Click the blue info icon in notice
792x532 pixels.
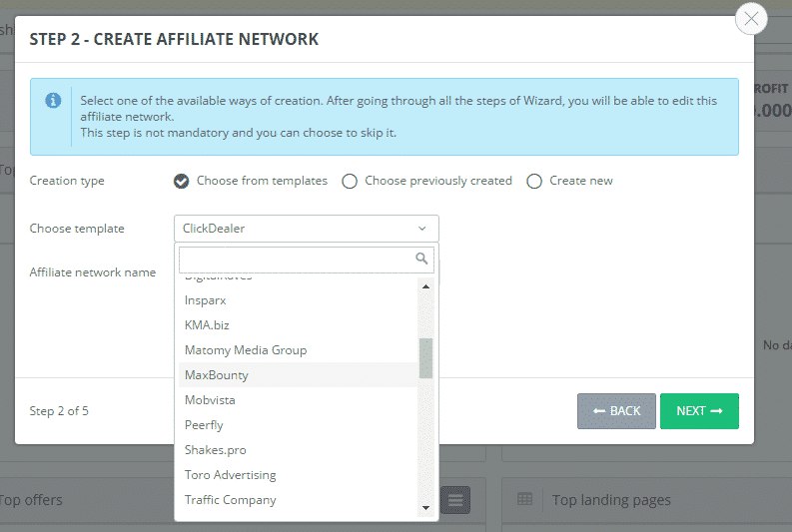[53, 101]
